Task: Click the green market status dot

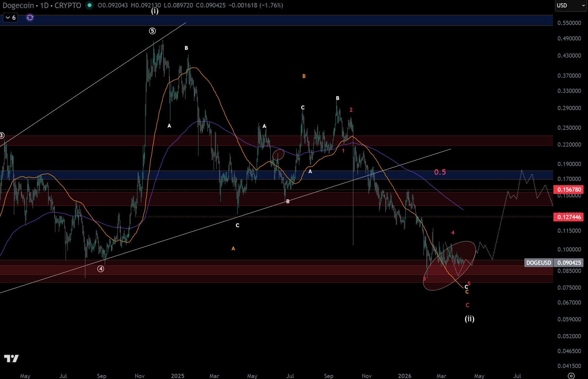Action: pyautogui.click(x=89, y=6)
